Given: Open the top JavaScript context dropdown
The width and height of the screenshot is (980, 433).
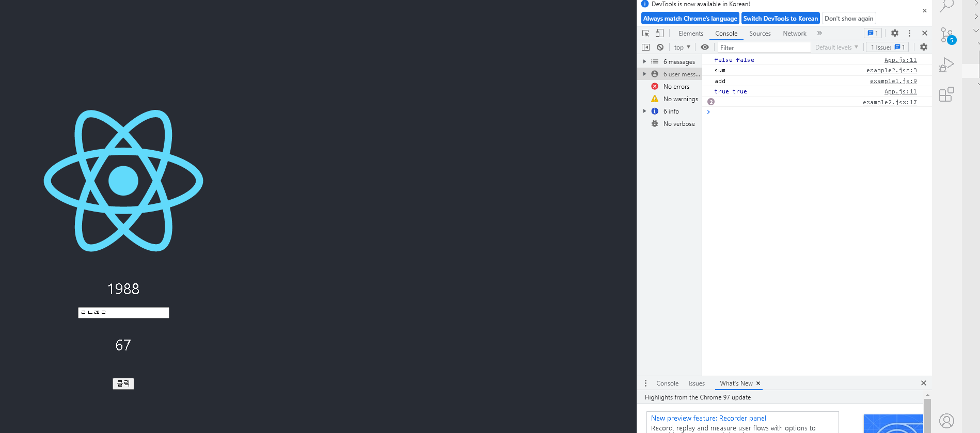Looking at the screenshot, I should point(682,47).
